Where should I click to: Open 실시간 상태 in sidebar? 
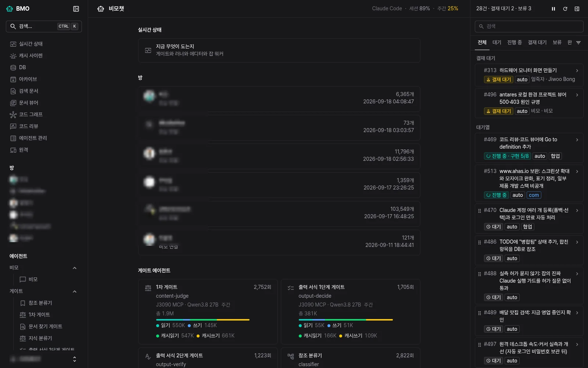pyautogui.click(x=44, y=44)
